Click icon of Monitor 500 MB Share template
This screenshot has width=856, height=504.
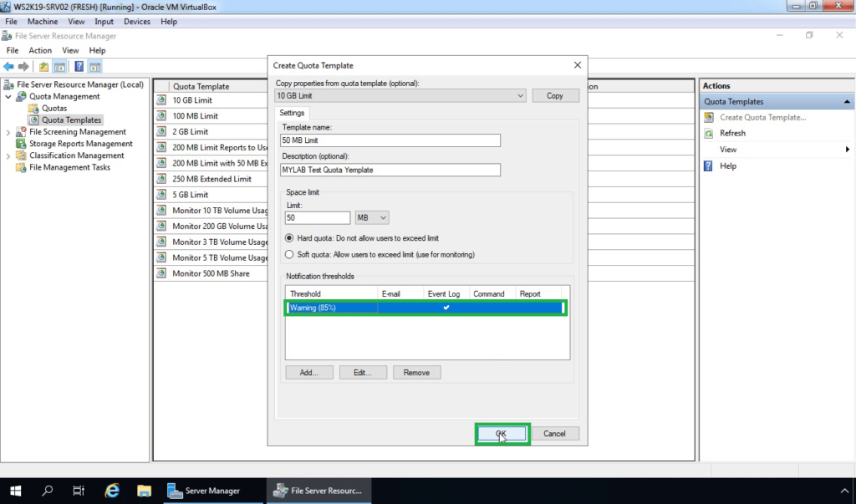(x=161, y=273)
